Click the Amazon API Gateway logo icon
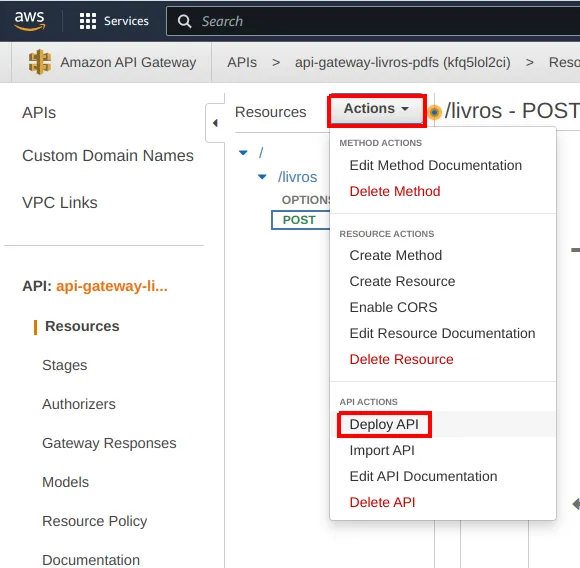The height and width of the screenshot is (568, 580). point(40,62)
